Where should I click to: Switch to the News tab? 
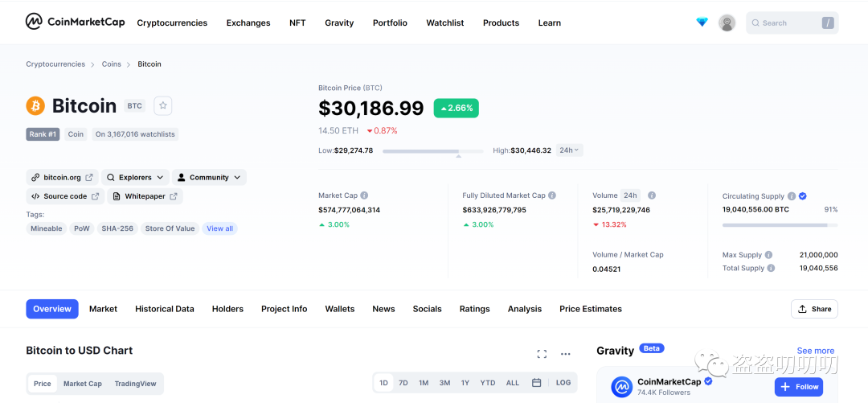coord(383,309)
